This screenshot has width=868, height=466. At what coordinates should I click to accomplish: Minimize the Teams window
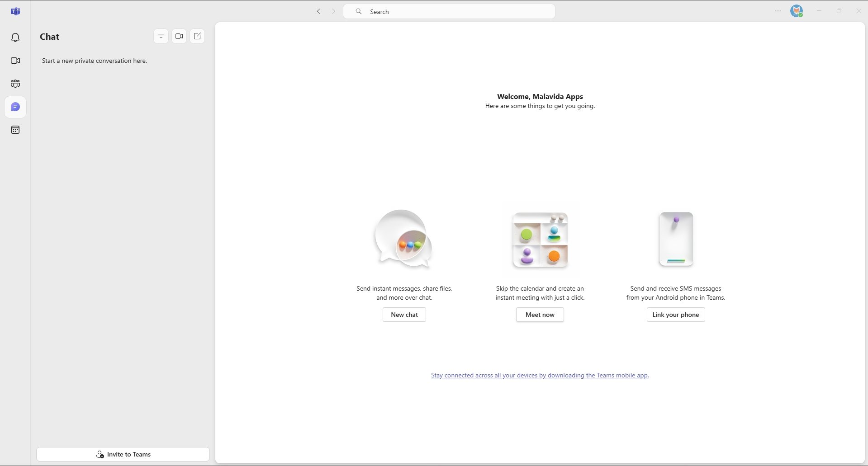coord(819,11)
